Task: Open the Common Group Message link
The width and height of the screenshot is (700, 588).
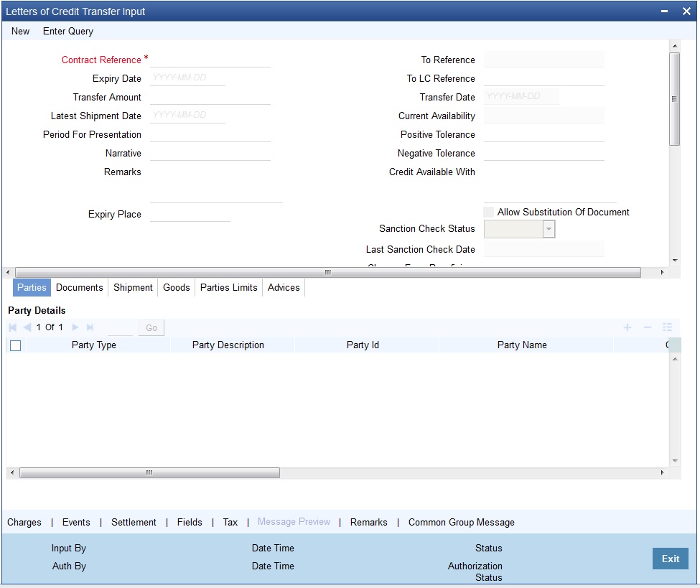Action: coord(461,523)
